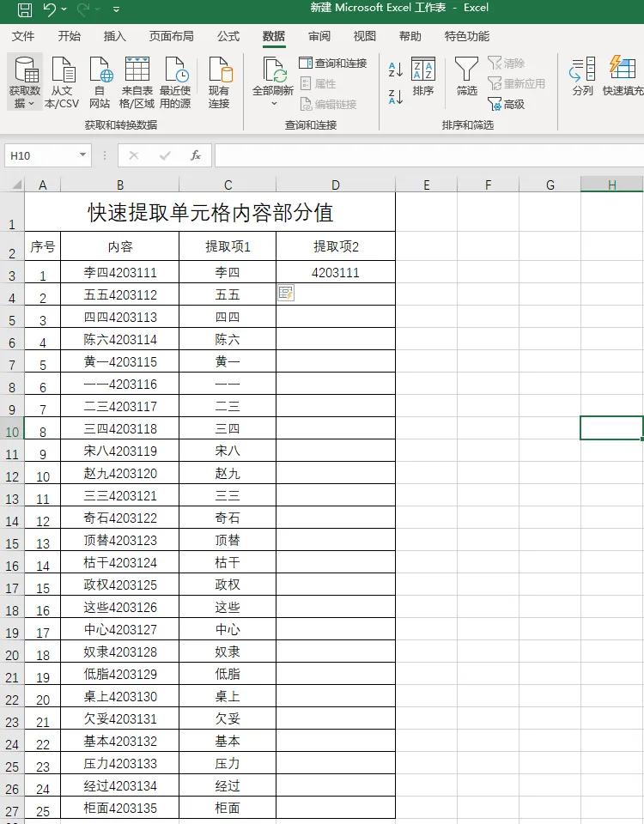Open the 文件 (File) menu
This screenshot has height=824, width=644.
click(23, 36)
